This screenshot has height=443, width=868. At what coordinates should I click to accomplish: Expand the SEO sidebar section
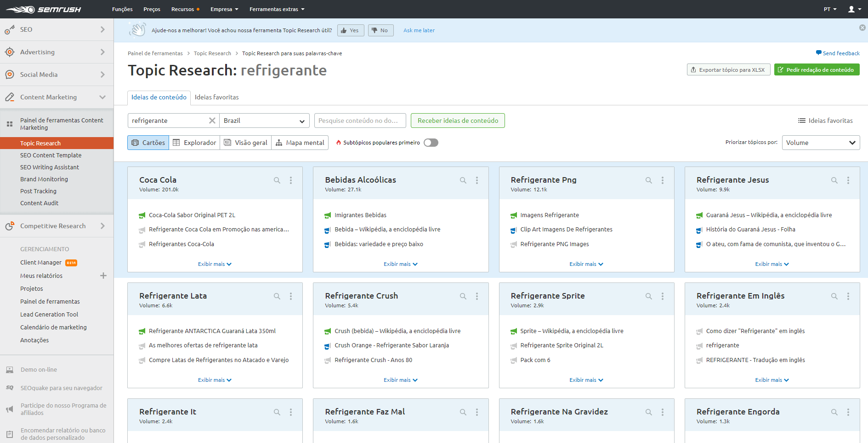pos(57,29)
